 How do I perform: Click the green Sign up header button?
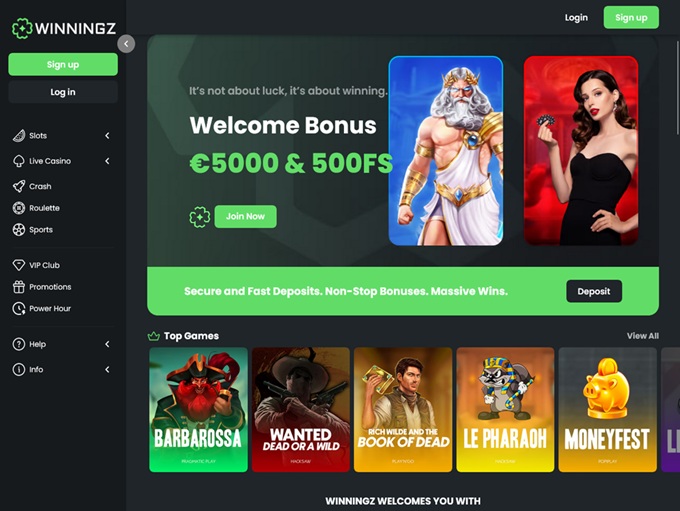click(x=631, y=17)
